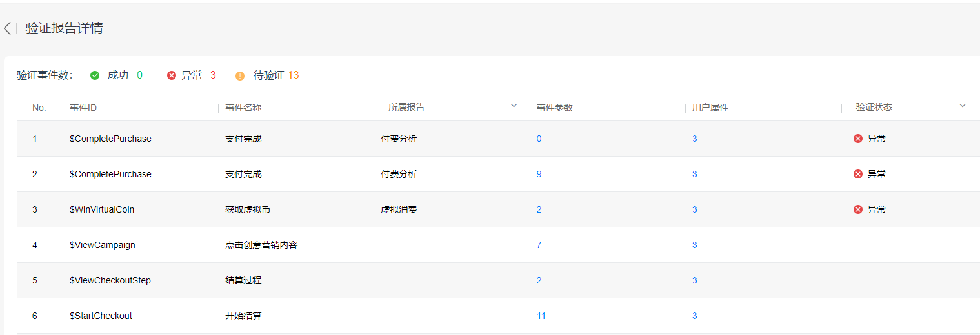
Task: Select the $ViewCampaign event ID
Action: pyautogui.click(x=103, y=245)
